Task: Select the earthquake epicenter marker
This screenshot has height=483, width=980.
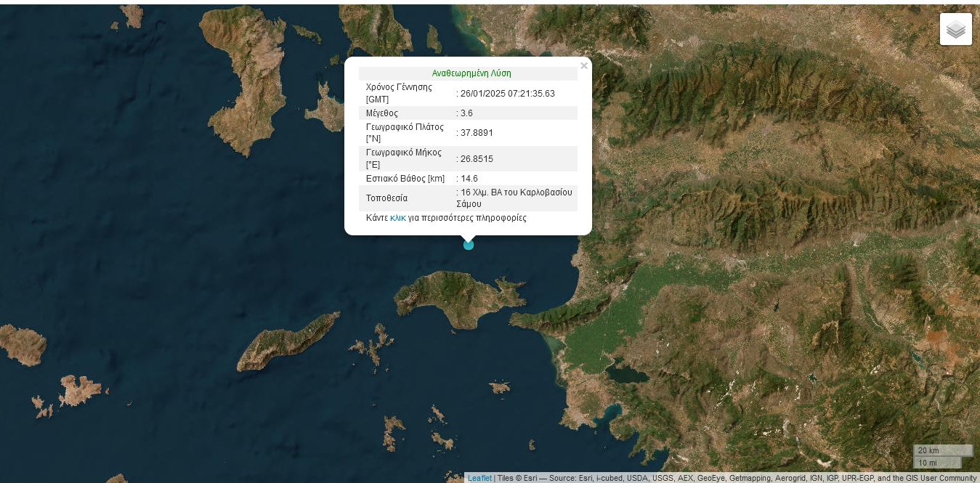Action: click(x=469, y=245)
